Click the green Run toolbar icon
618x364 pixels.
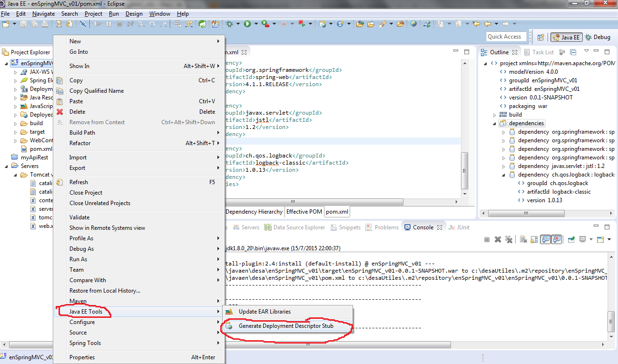pyautogui.click(x=247, y=24)
